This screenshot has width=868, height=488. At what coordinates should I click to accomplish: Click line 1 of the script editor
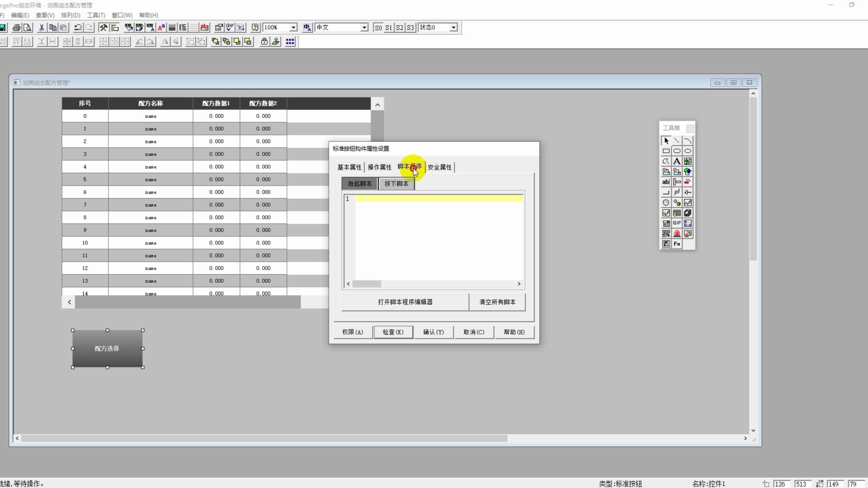[x=439, y=199]
